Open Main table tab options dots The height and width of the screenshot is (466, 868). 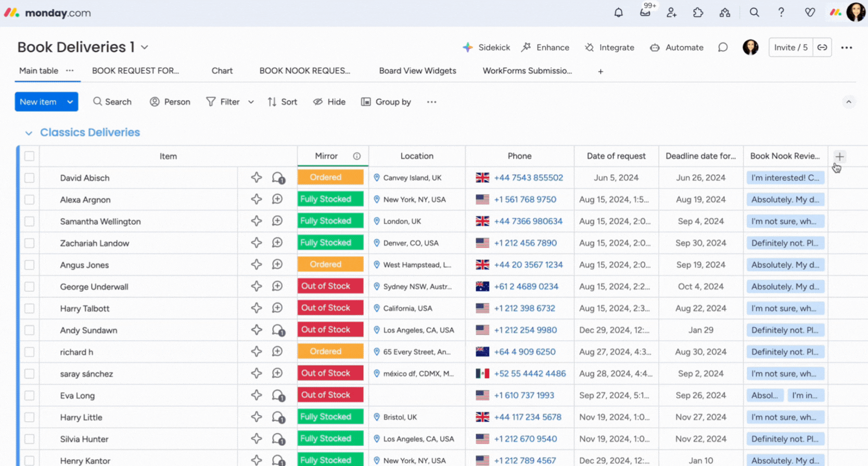[x=70, y=71]
